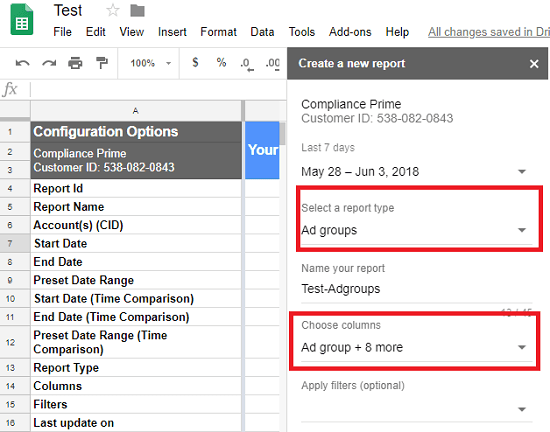The image size is (550, 432).
Task: Select the Report Id cell
Action: click(136, 188)
